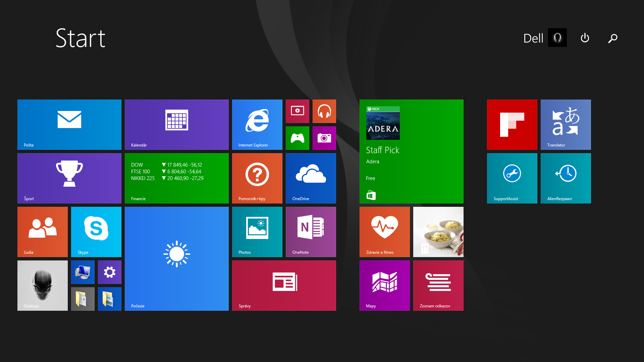Open the Xbox Games controller tile
644x362 pixels.
tap(298, 138)
